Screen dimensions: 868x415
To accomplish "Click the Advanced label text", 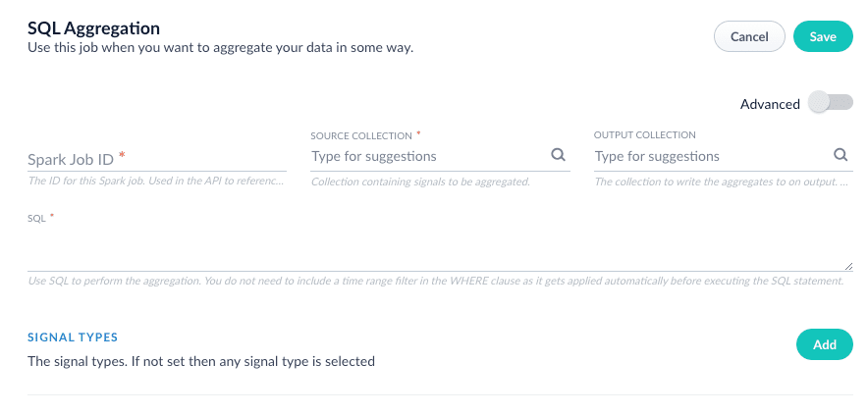I will click(x=770, y=104).
